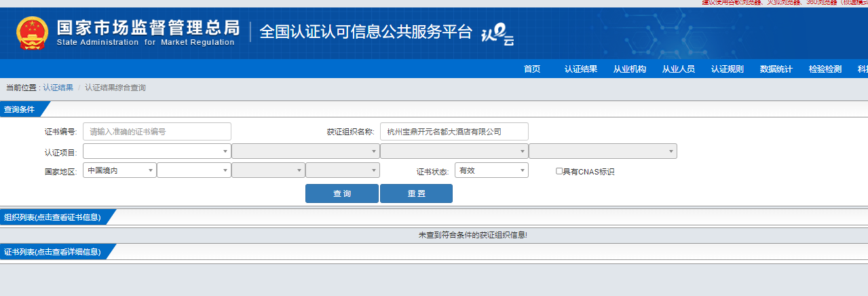Viewport: 868px width, 296px height.
Task: Click the 认证结果 breadcrumb link
Action: (x=58, y=88)
